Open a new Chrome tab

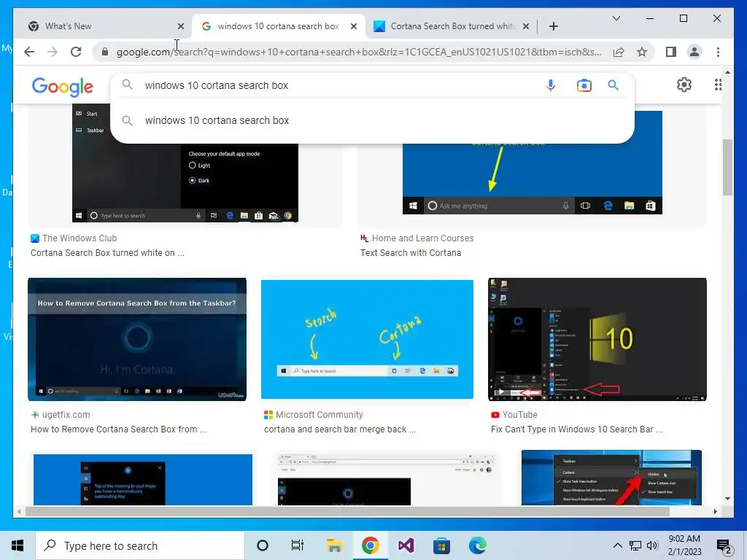pyautogui.click(x=553, y=26)
